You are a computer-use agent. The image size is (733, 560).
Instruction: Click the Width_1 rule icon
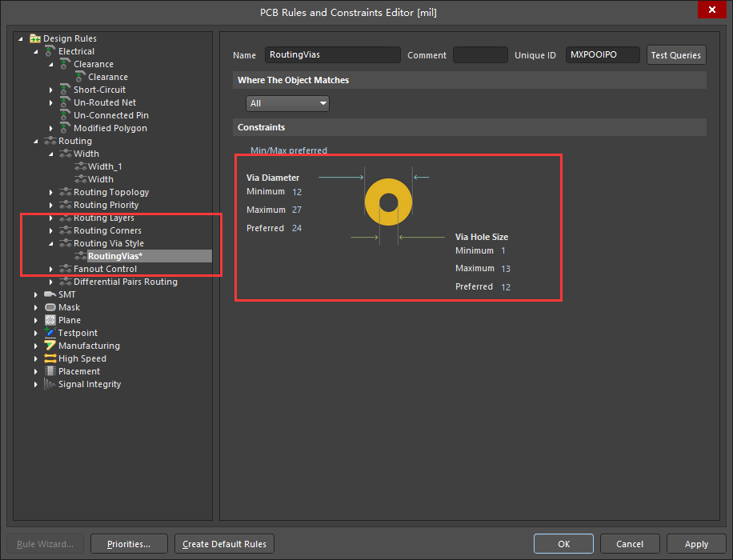pyautogui.click(x=80, y=166)
